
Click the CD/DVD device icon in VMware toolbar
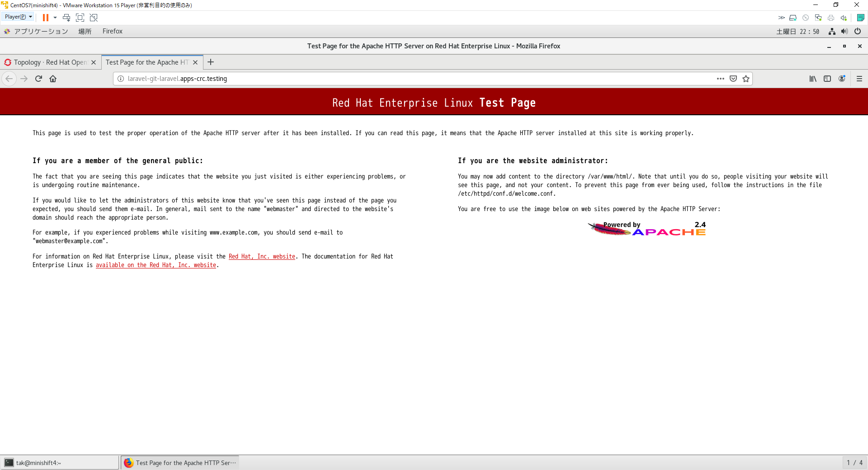(806, 18)
